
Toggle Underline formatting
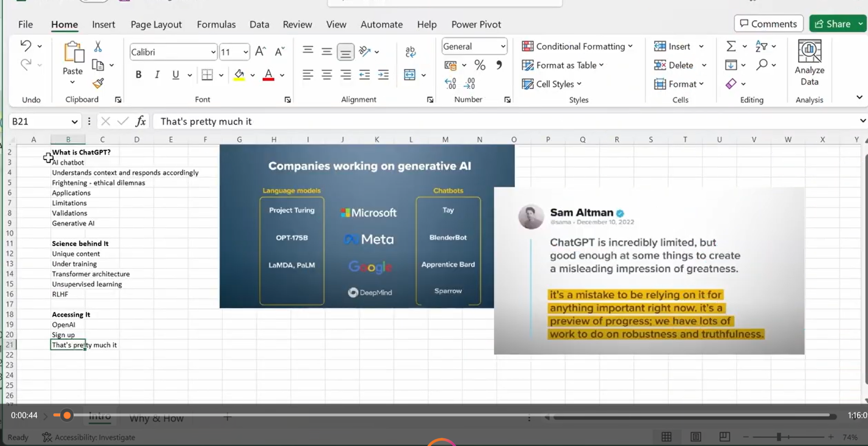click(175, 75)
